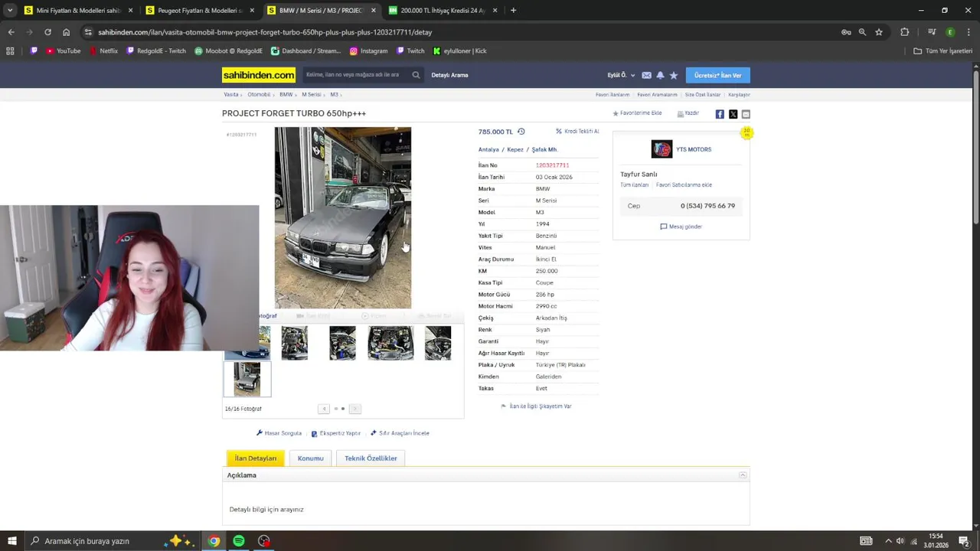Click the search magnifier icon in site header

pyautogui.click(x=416, y=75)
